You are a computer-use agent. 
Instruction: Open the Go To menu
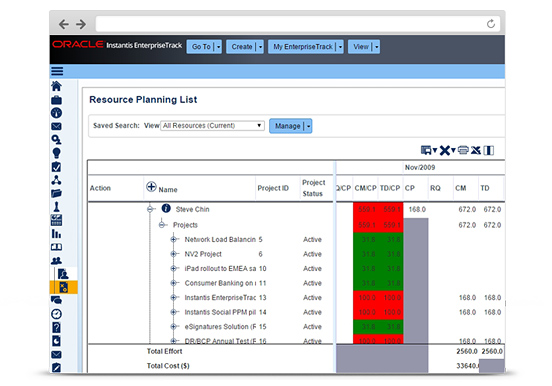pyautogui.click(x=204, y=46)
